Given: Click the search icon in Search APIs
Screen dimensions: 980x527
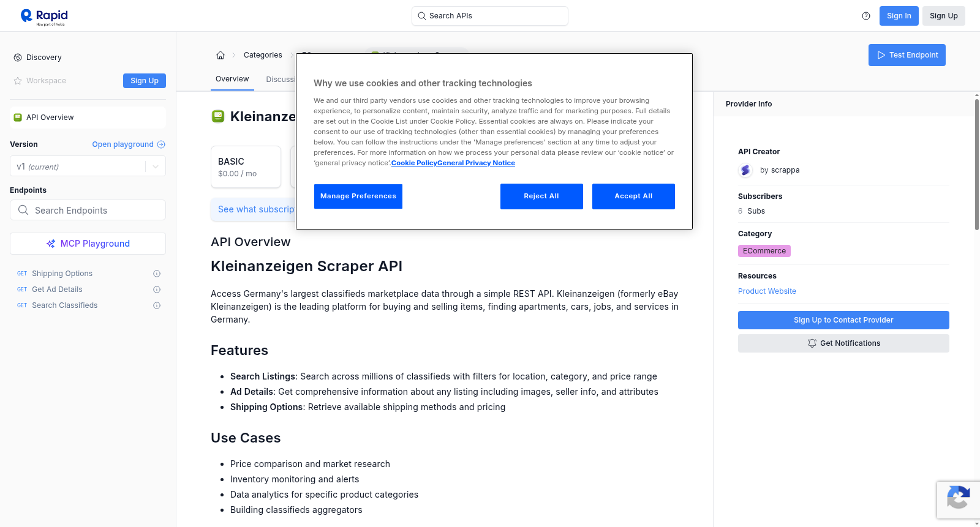Looking at the screenshot, I should 422,16.
